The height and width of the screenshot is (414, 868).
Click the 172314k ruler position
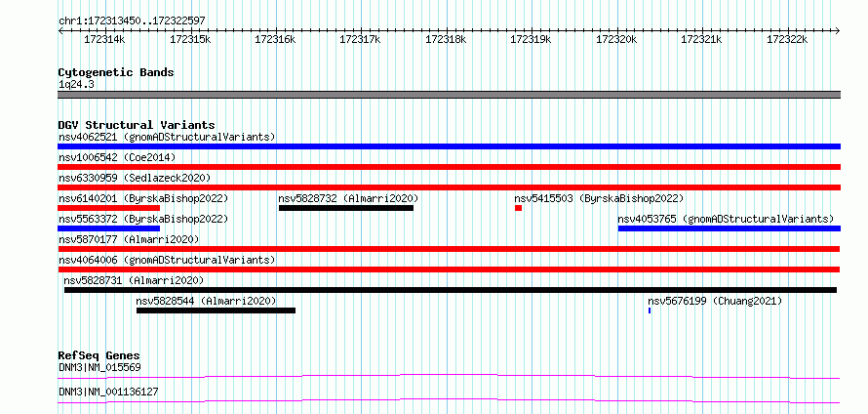(104, 40)
